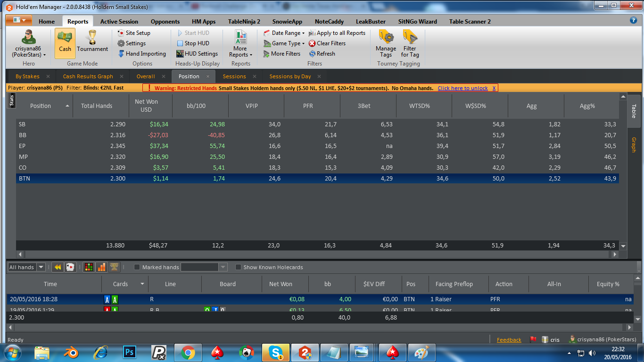Open the Cards column filter arrow
Image resolution: width=644 pixels, height=362 pixels.
(142, 284)
